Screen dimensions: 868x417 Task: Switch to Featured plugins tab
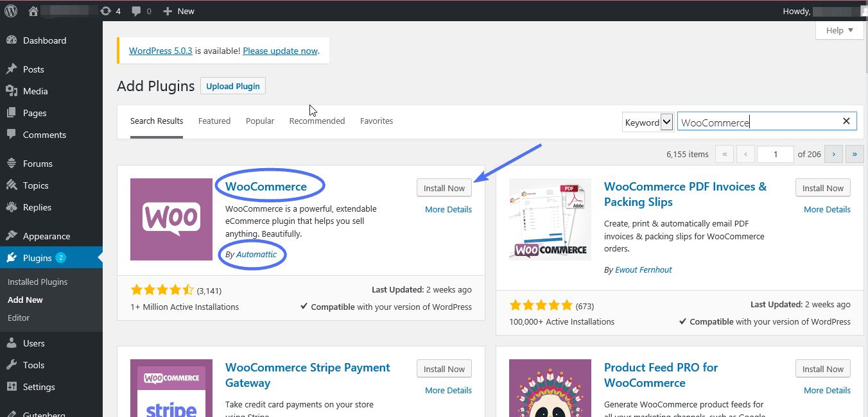[214, 121]
